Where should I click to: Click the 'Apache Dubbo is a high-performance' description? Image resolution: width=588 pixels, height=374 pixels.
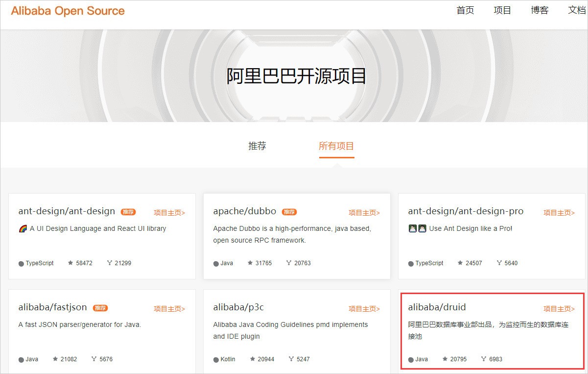(292, 234)
